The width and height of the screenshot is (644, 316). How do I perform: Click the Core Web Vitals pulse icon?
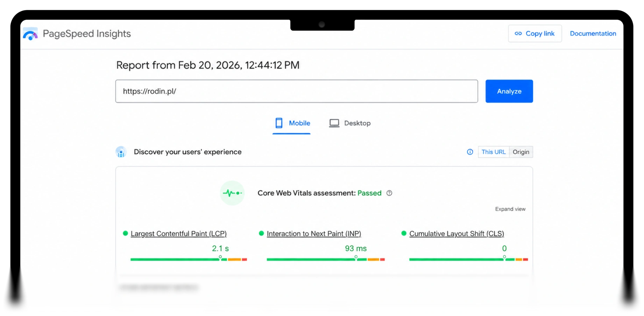232,193
